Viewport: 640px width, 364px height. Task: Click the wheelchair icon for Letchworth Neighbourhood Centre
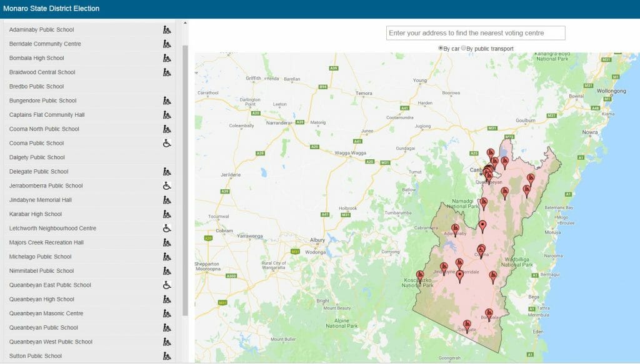[x=165, y=228]
